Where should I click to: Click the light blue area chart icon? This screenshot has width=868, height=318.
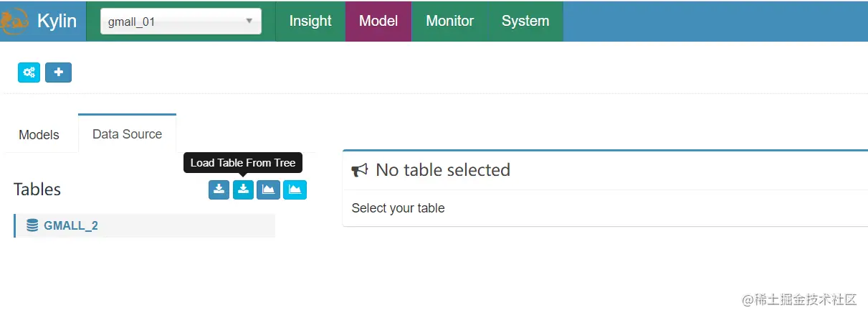[x=295, y=190]
